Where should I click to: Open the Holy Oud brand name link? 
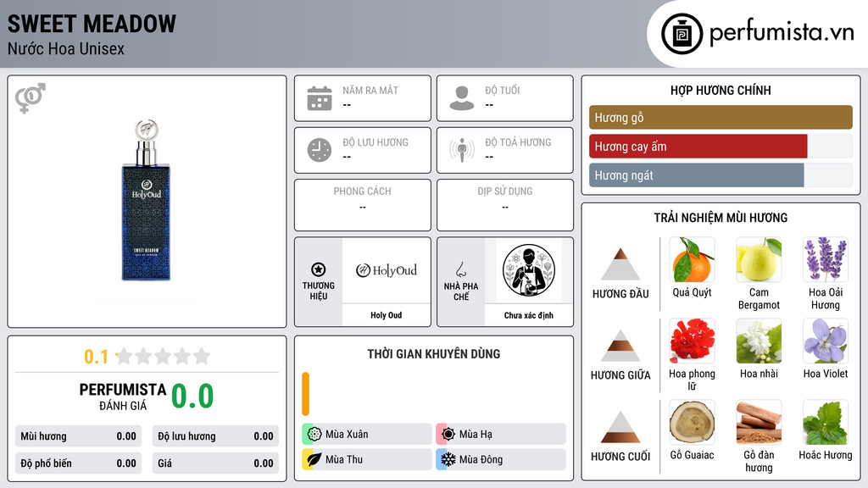[x=387, y=315]
